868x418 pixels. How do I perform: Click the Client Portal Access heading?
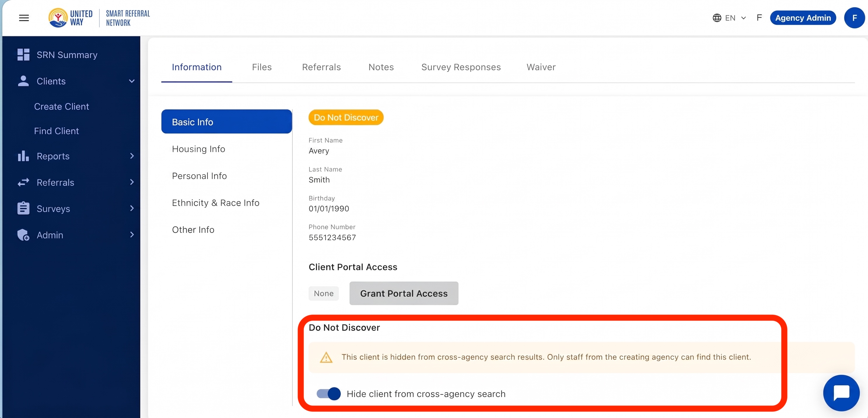point(353,267)
